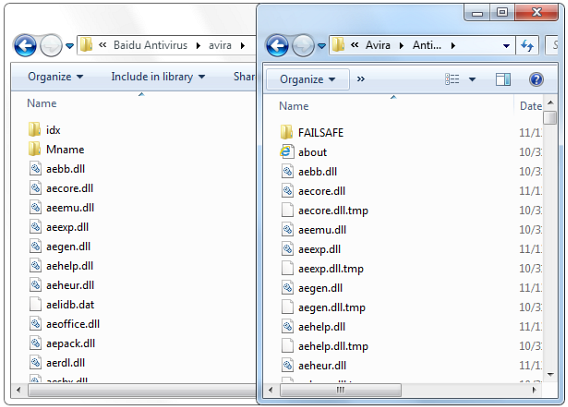Select aeexp.dll in the Baidu Antivirus window
This screenshot has width=568, height=407.
(59, 227)
